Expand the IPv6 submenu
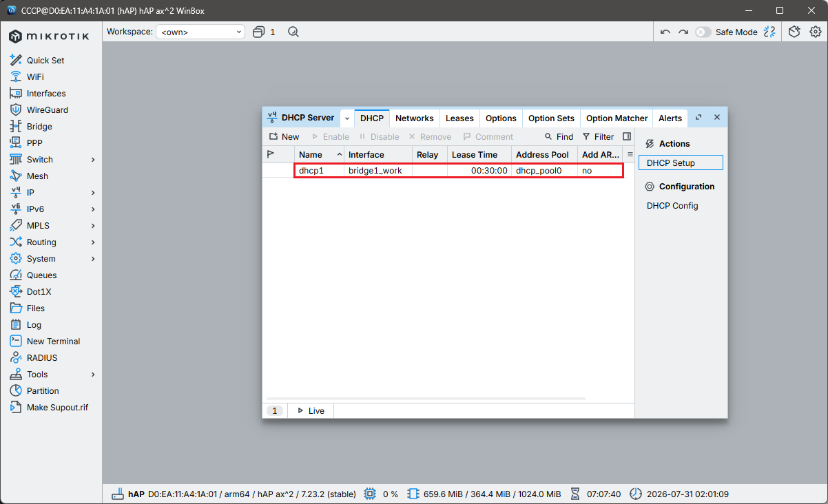The width and height of the screenshot is (828, 504). 93,209
